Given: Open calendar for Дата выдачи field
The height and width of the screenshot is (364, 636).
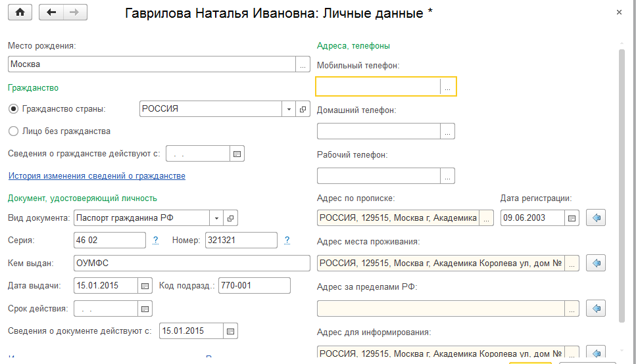Looking at the screenshot, I should [x=145, y=286].
